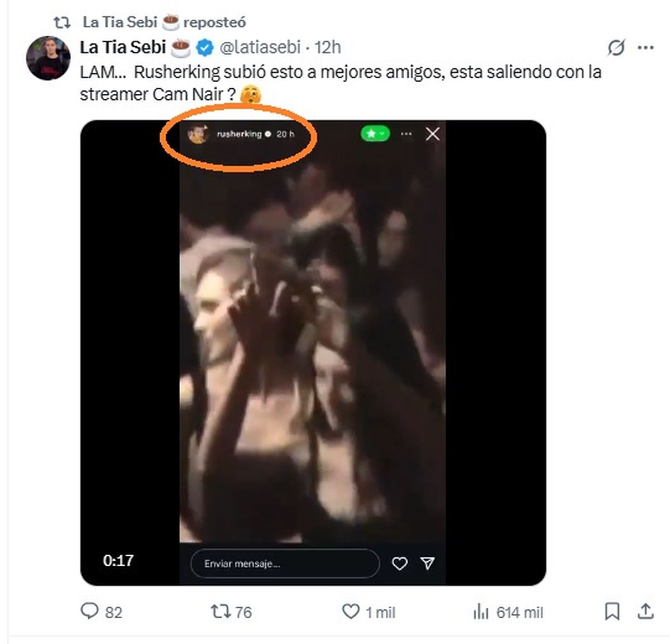The image size is (670, 644).
Task: Click the 12h timestamp link
Action: (x=328, y=47)
